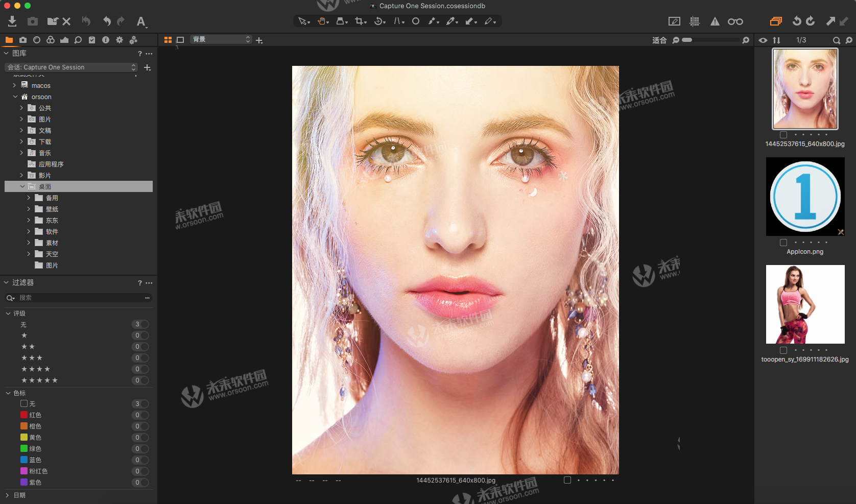Open the Details magnifier tool tab
The image size is (856, 504).
78,40
